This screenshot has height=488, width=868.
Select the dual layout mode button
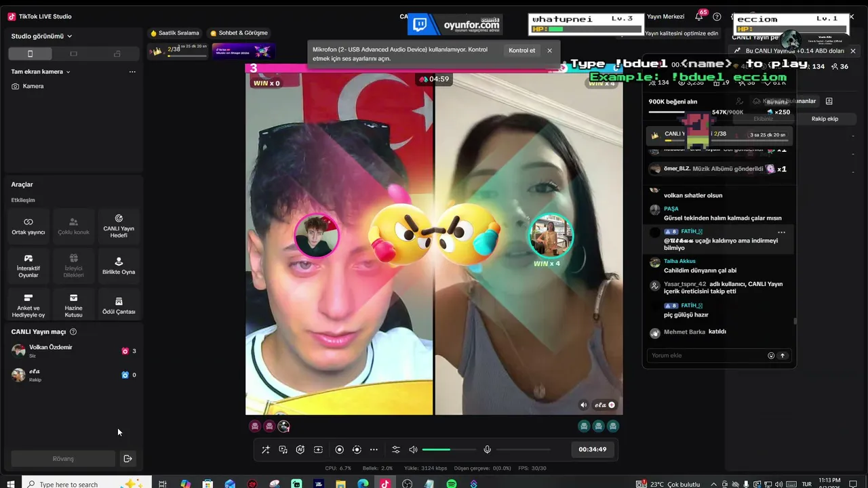tap(117, 54)
